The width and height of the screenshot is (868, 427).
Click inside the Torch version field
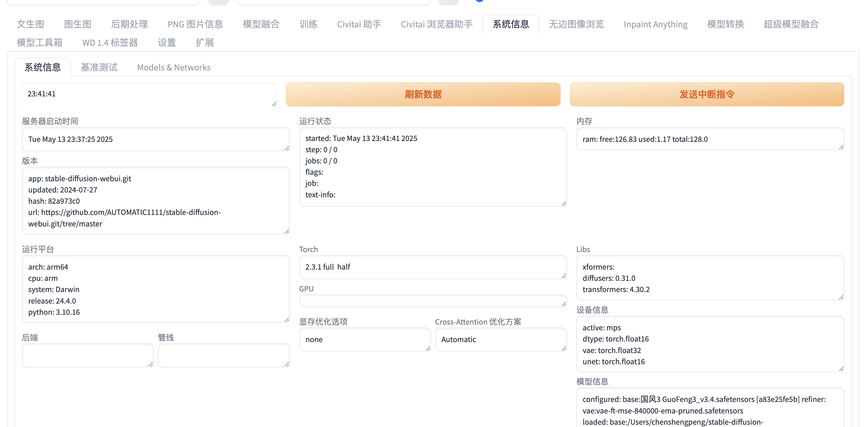pyautogui.click(x=432, y=267)
